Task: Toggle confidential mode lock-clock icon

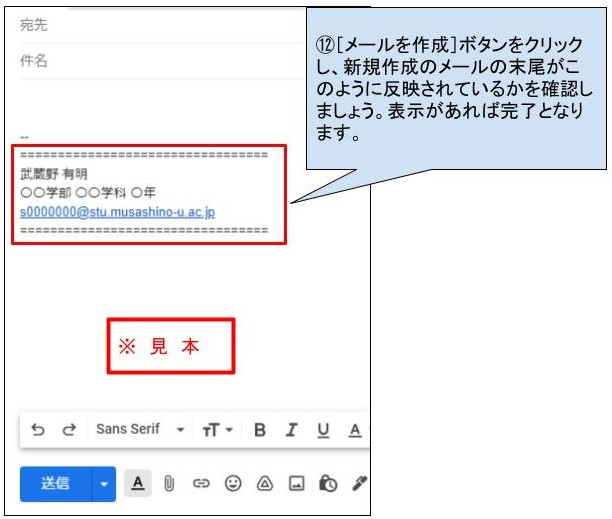Action: (328, 484)
